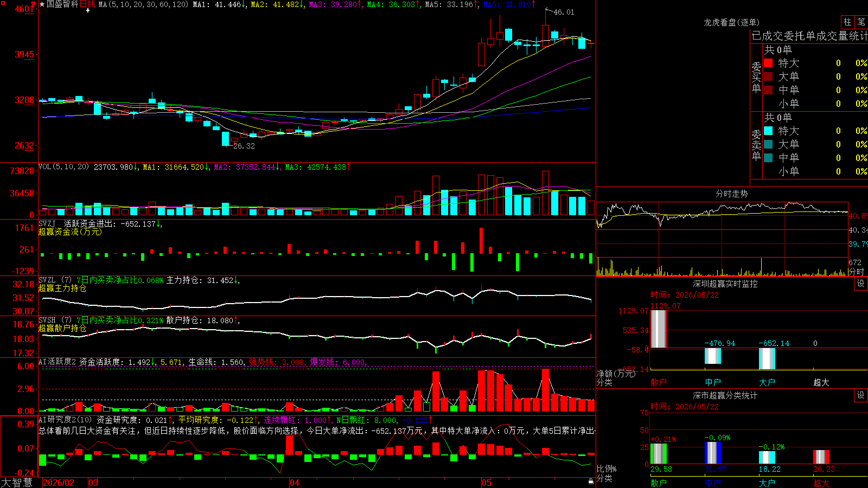Viewport: 868px width, 488px height.
Task: Click the MA2: 41.482 readout
Action: tap(277, 4)
